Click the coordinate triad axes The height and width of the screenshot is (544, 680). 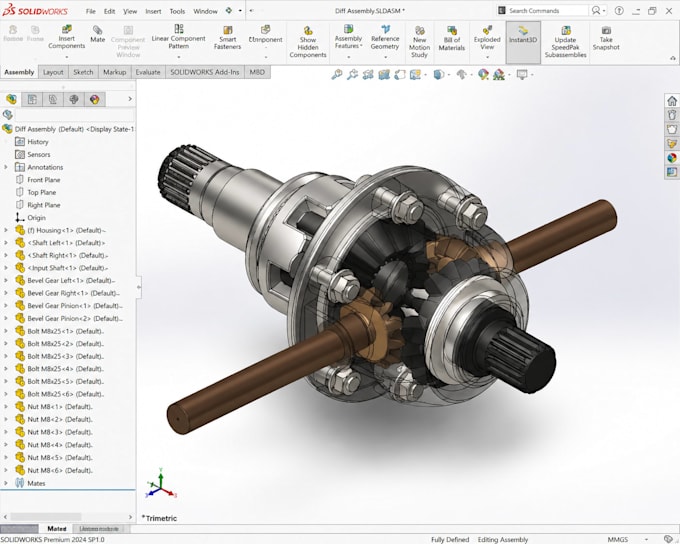pos(161,483)
